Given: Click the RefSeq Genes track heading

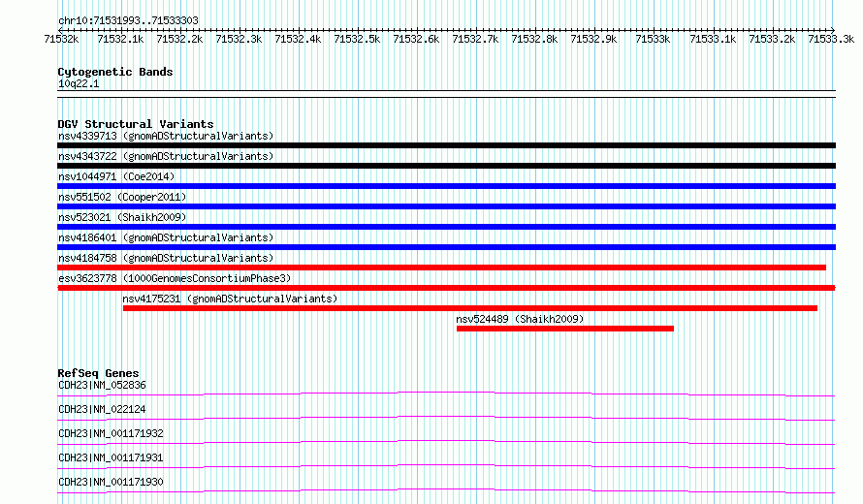Looking at the screenshot, I should point(98,373).
